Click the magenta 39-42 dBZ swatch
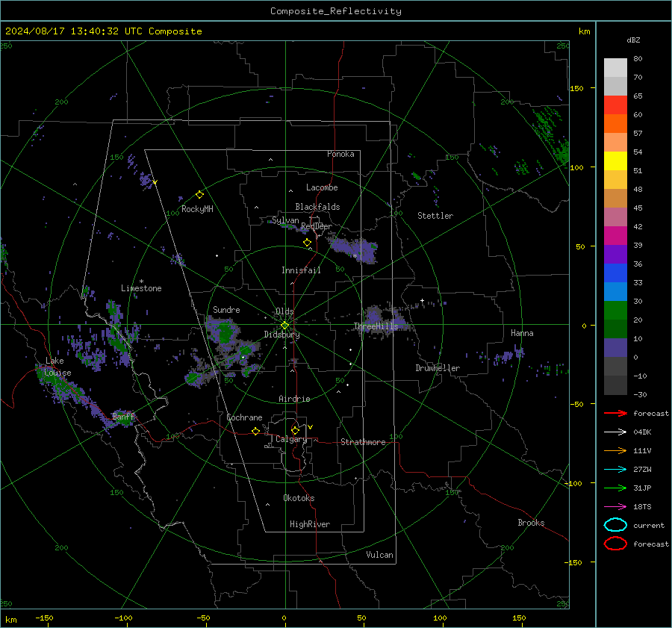The height and width of the screenshot is (628, 672). click(615, 236)
